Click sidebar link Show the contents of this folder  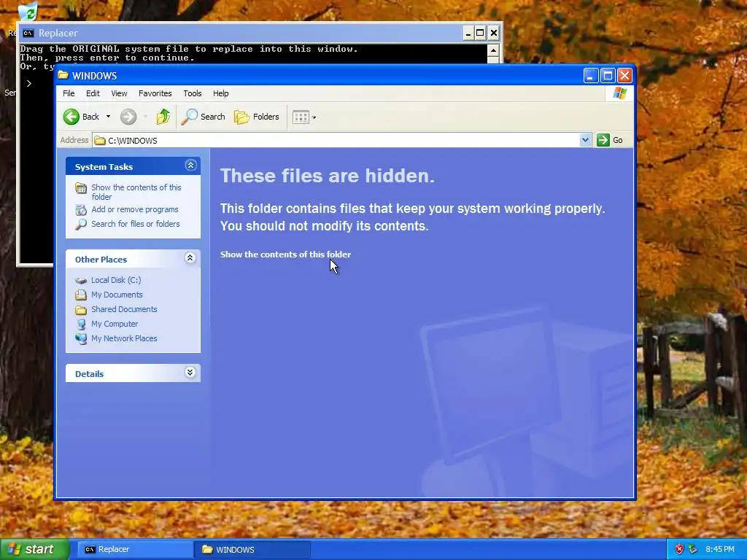click(136, 192)
